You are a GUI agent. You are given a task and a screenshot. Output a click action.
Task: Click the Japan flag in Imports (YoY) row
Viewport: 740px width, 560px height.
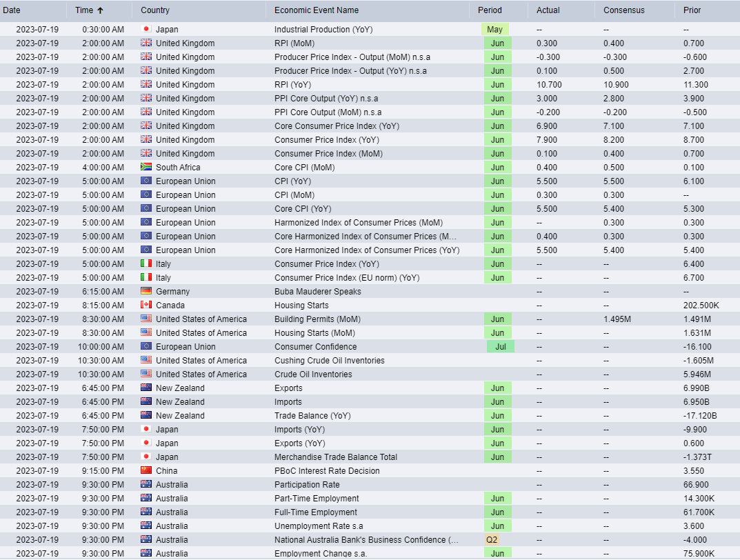click(x=146, y=429)
